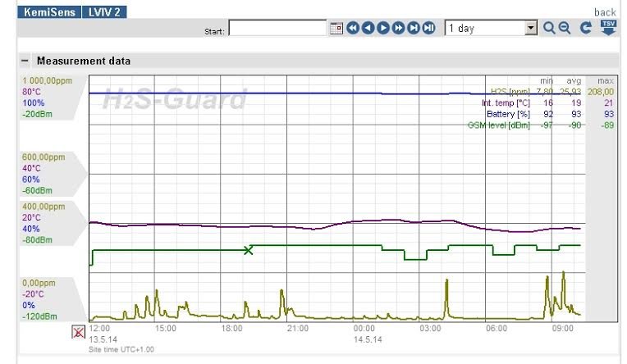627x364 pixels.
Task: Open the calendar date picker
Action: (x=336, y=29)
